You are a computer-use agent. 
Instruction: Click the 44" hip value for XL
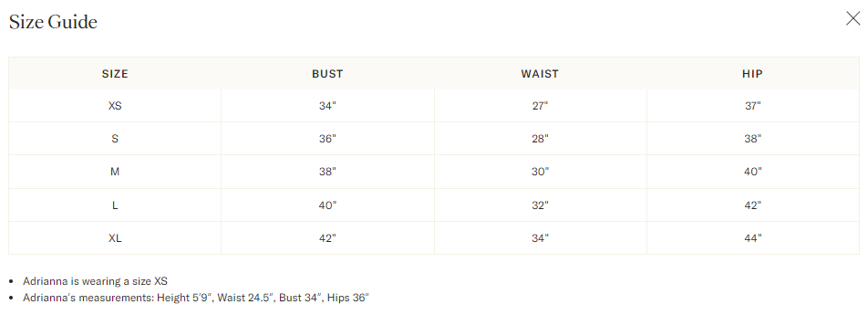753,238
